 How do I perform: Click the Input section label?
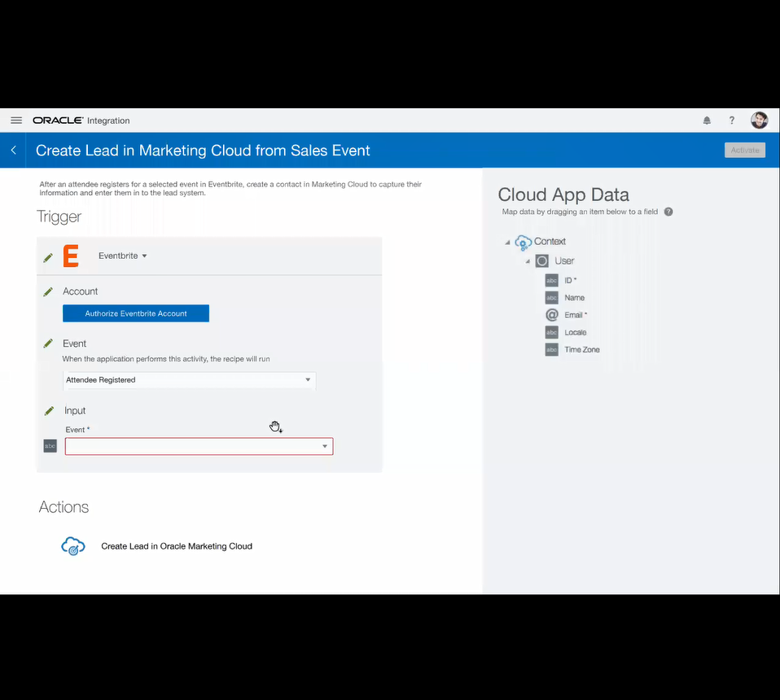75,411
